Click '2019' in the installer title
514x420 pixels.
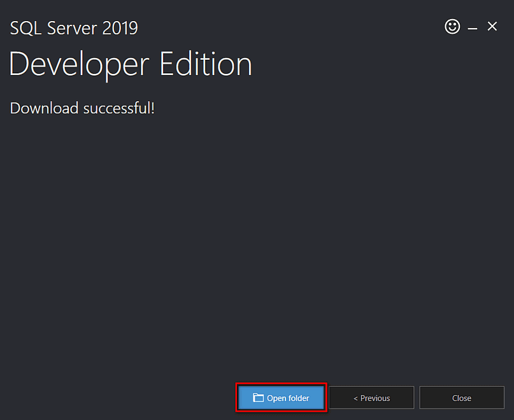pos(120,28)
